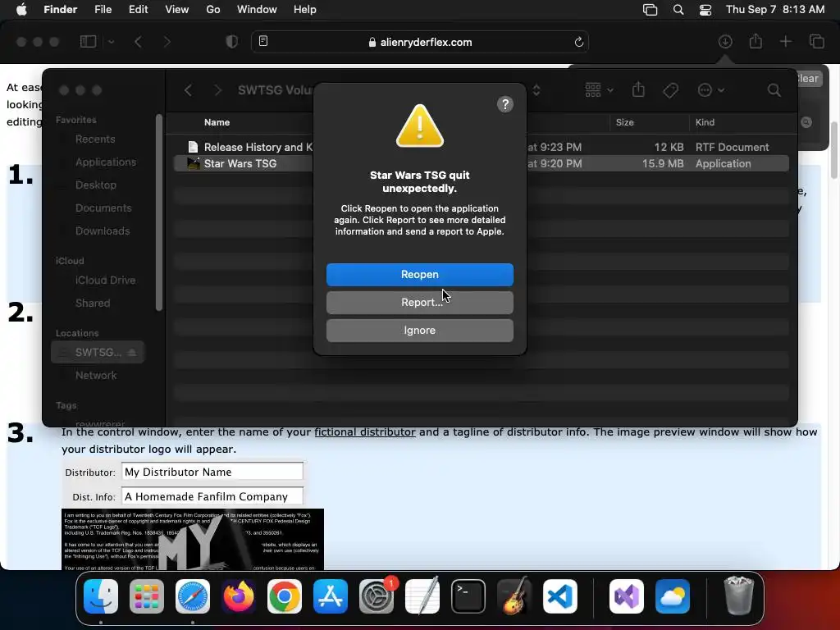840x630 pixels.
Task: Change Finder view with up-down chevrons
Action: [536, 90]
